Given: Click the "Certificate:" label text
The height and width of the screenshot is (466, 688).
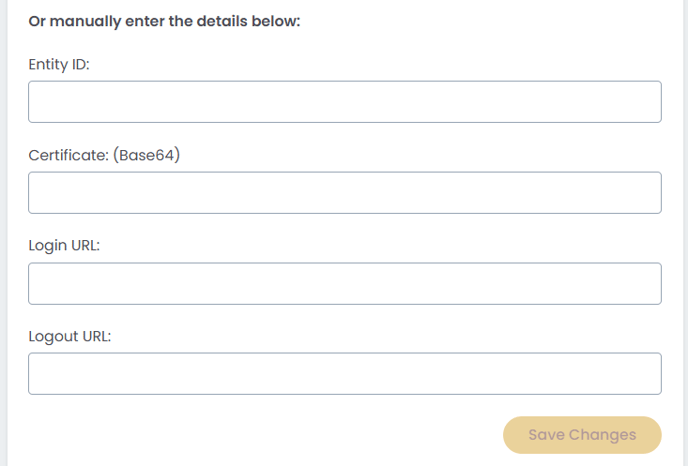Looking at the screenshot, I should pos(68,155).
